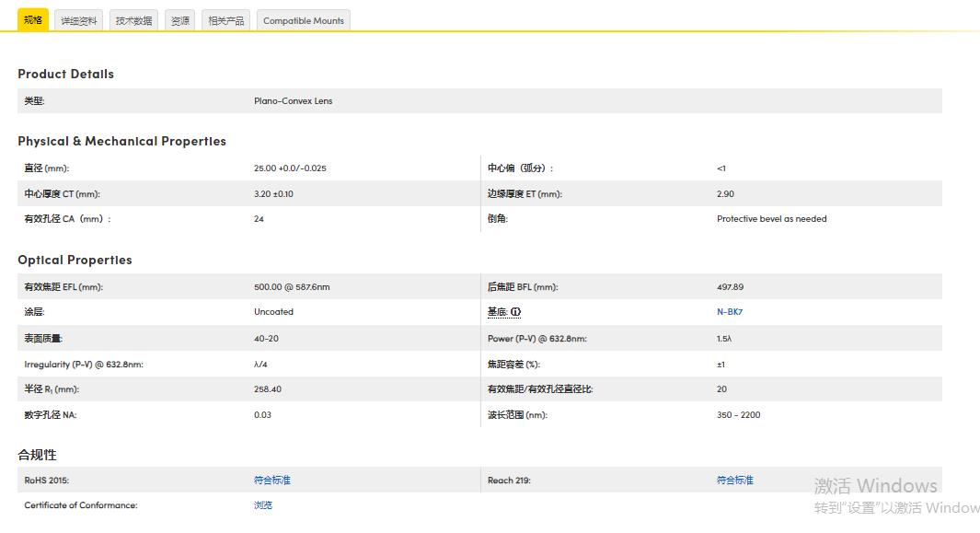Click the numerical aperture 0.03 value
The width and height of the screenshot is (980, 533).
click(261, 414)
